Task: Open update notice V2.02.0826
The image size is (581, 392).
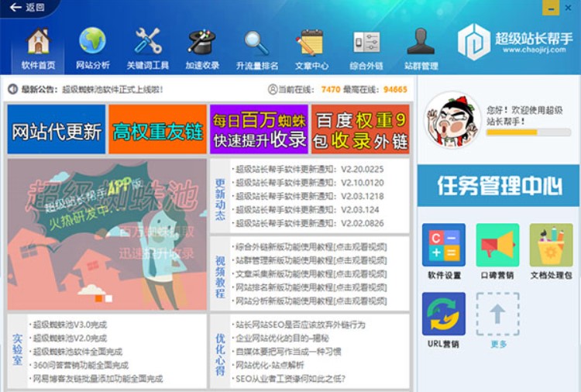Action: 310,223
